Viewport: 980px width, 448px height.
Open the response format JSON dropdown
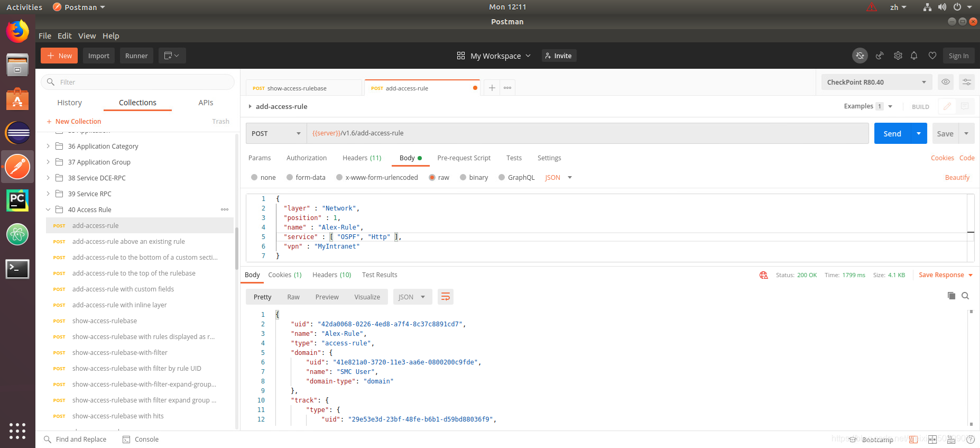tap(412, 297)
